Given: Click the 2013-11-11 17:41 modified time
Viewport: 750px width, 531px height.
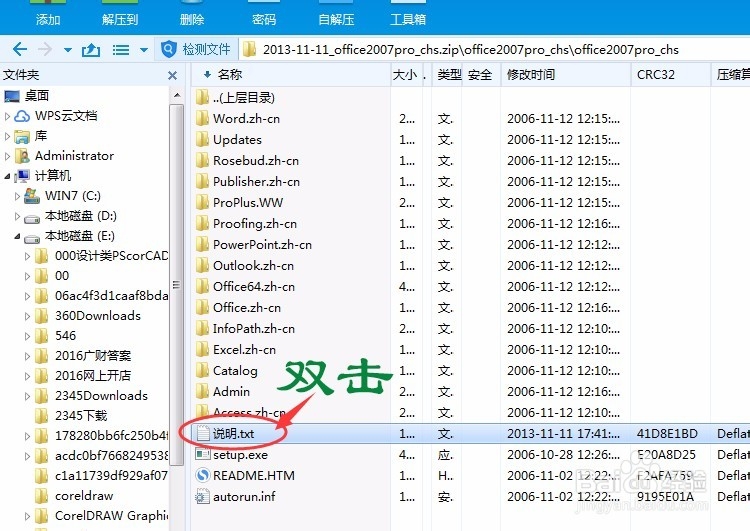Looking at the screenshot, I should coord(563,433).
